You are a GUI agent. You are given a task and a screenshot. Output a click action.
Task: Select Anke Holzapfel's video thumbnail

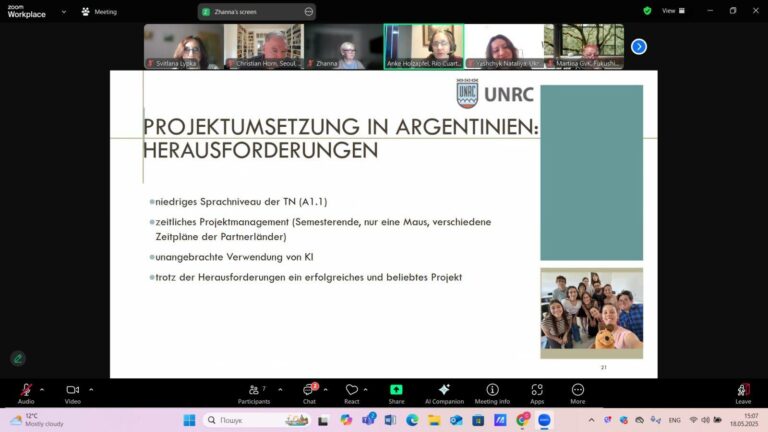point(424,47)
